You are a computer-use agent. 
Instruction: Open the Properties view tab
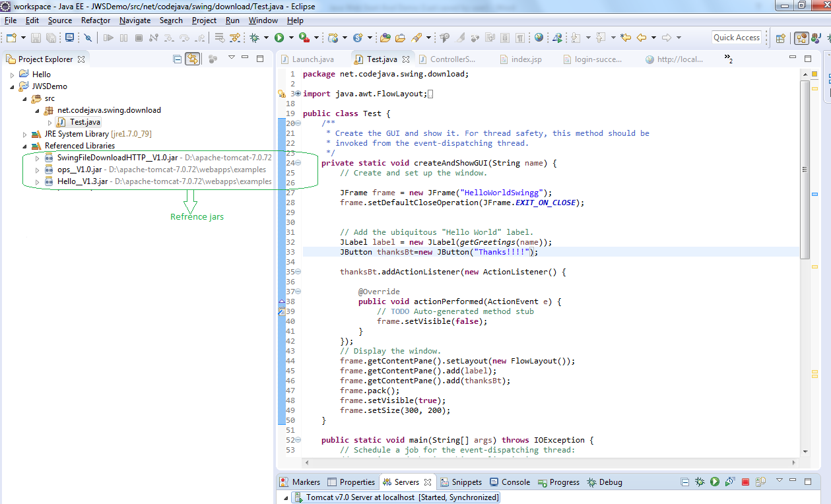tap(352, 482)
